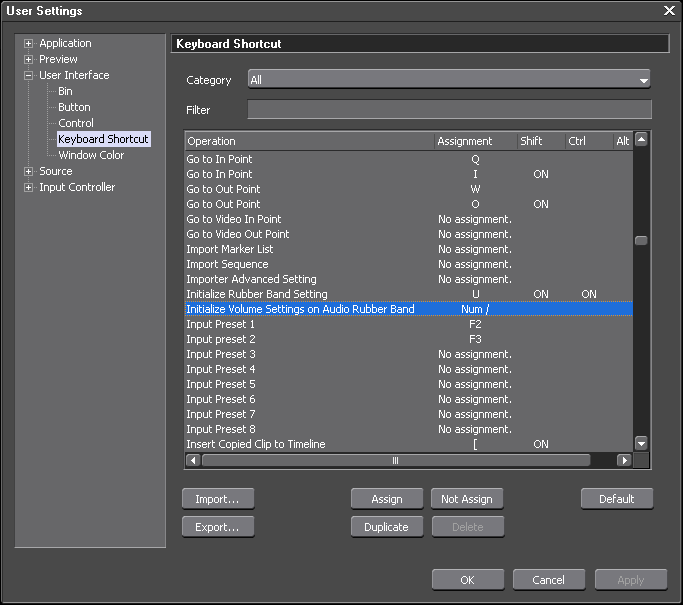Restore shortcuts with Default button
The width and height of the screenshot is (683, 605).
616,499
